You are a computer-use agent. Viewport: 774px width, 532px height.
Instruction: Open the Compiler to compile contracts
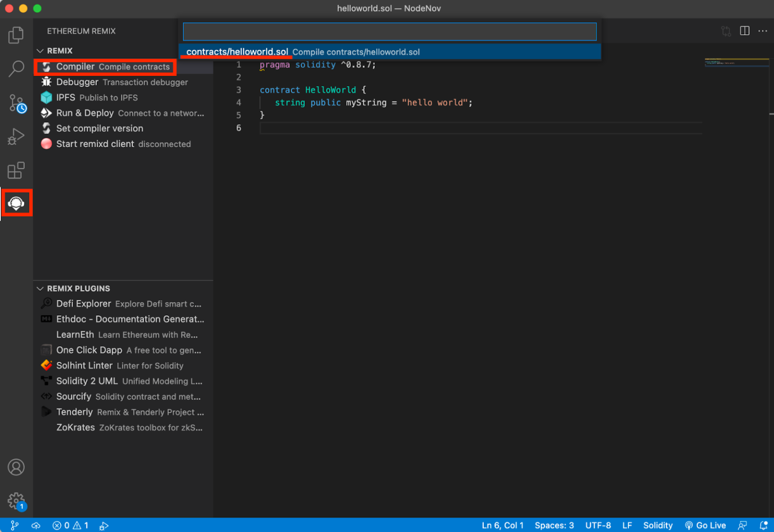click(x=76, y=66)
